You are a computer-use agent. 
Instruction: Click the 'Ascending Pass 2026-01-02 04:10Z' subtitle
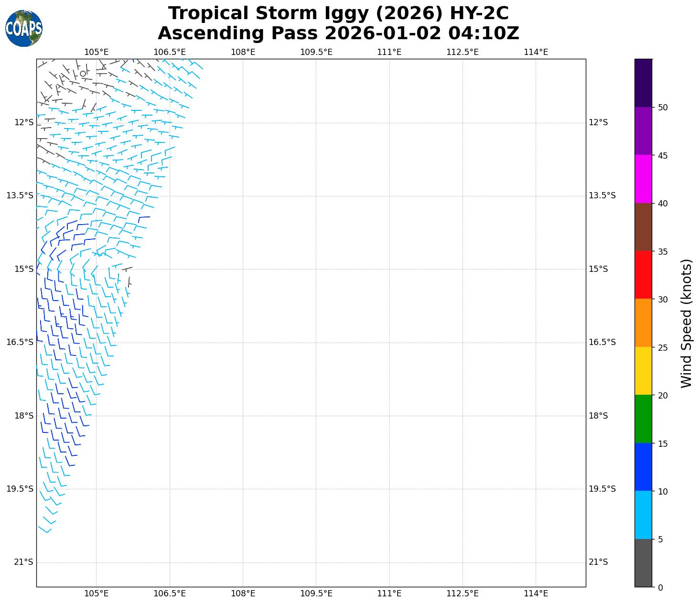pos(338,33)
